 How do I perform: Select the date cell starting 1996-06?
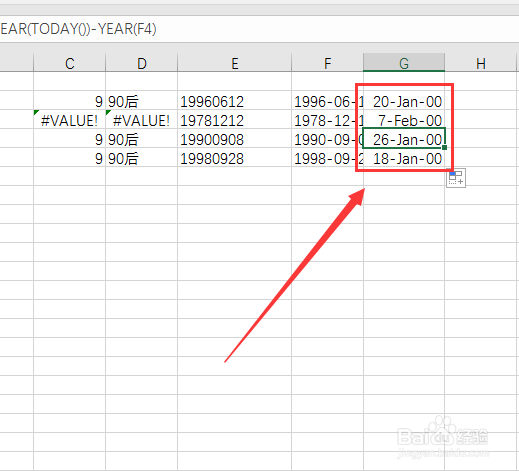pyautogui.click(x=327, y=100)
